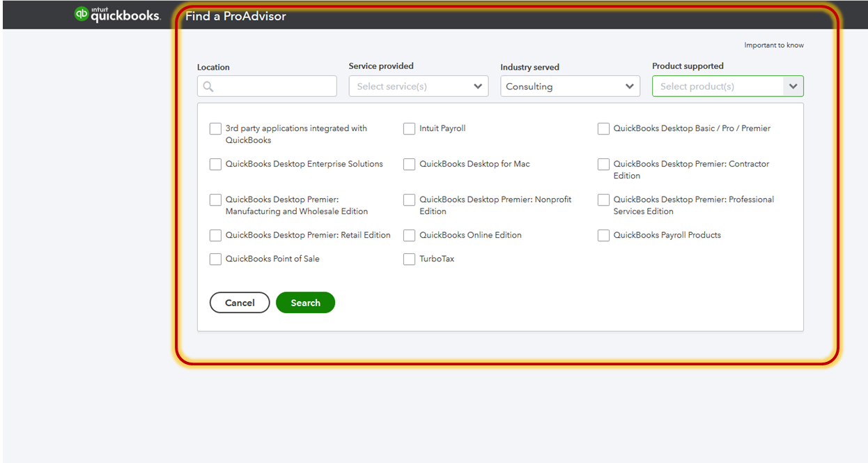868x463 pixels.
Task: Click the Industry served label
Action: pyautogui.click(x=529, y=68)
